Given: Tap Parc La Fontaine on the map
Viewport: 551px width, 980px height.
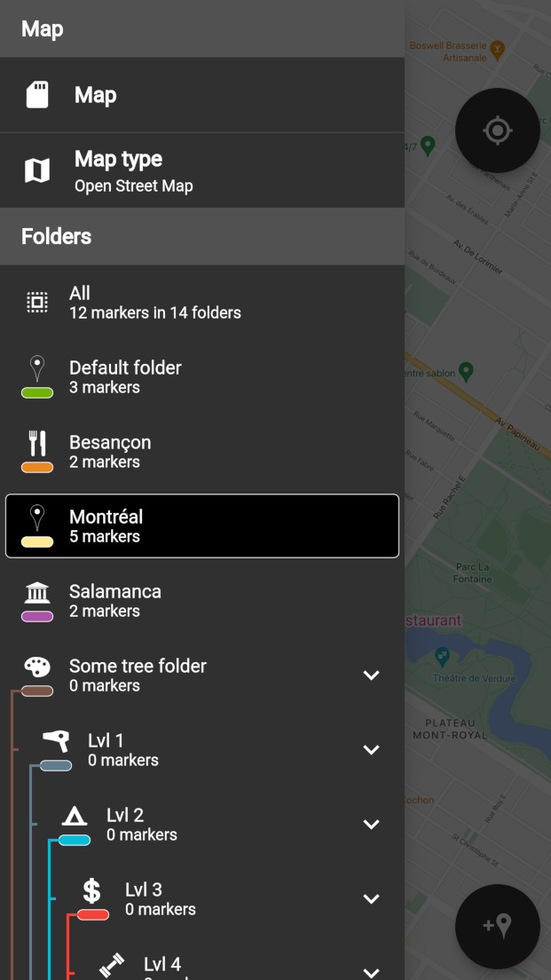Looking at the screenshot, I should pyautogui.click(x=474, y=573).
